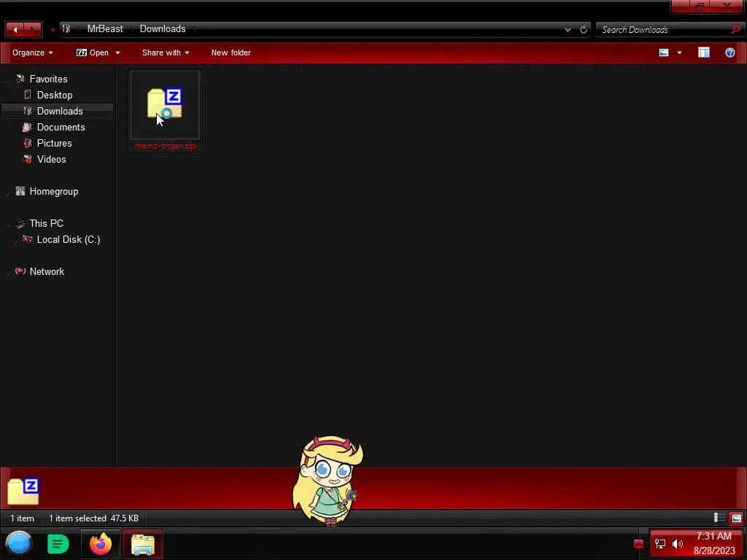Toggle the preview pane
The width and height of the screenshot is (747, 560).
pyautogui.click(x=704, y=52)
